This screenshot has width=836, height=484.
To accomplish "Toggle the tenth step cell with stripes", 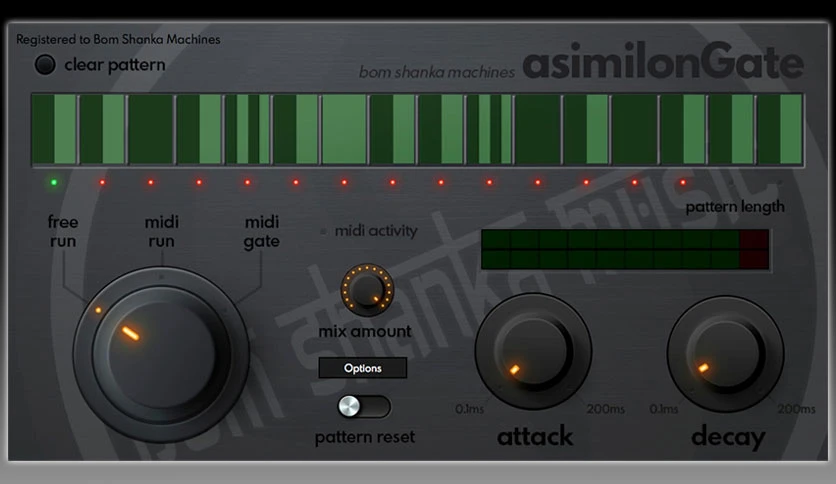I will [489, 129].
